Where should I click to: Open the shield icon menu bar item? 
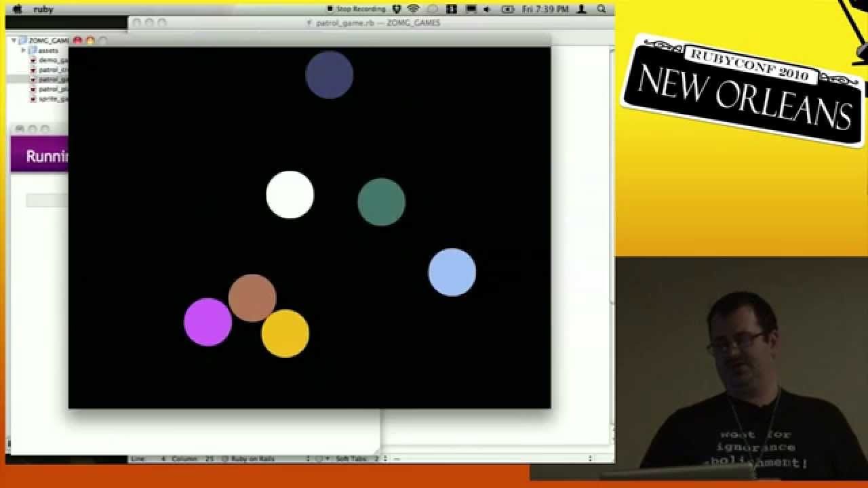(397, 9)
